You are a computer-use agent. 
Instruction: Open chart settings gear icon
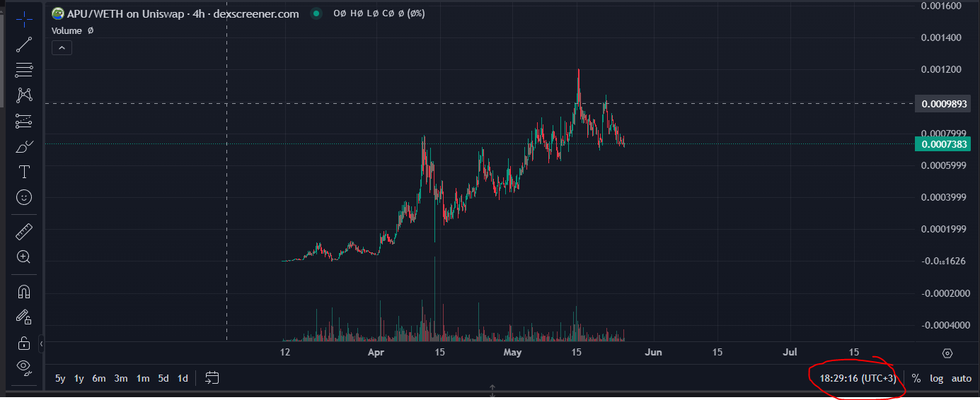947,353
